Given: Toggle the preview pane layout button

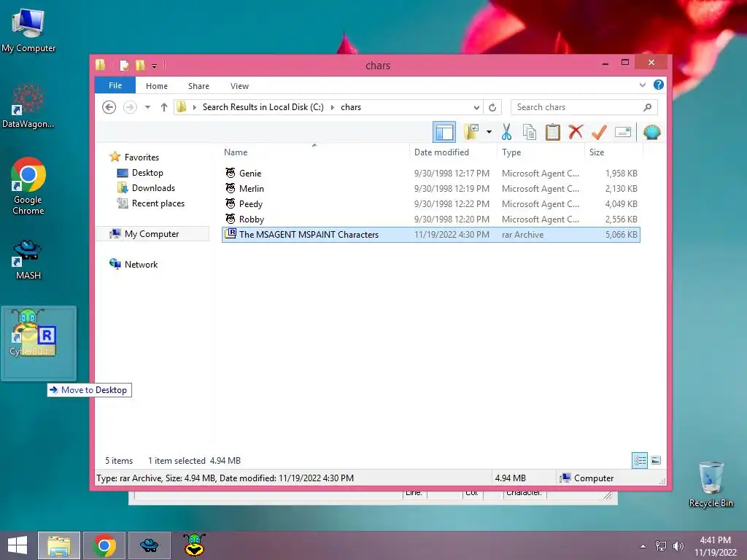Looking at the screenshot, I should [x=444, y=132].
